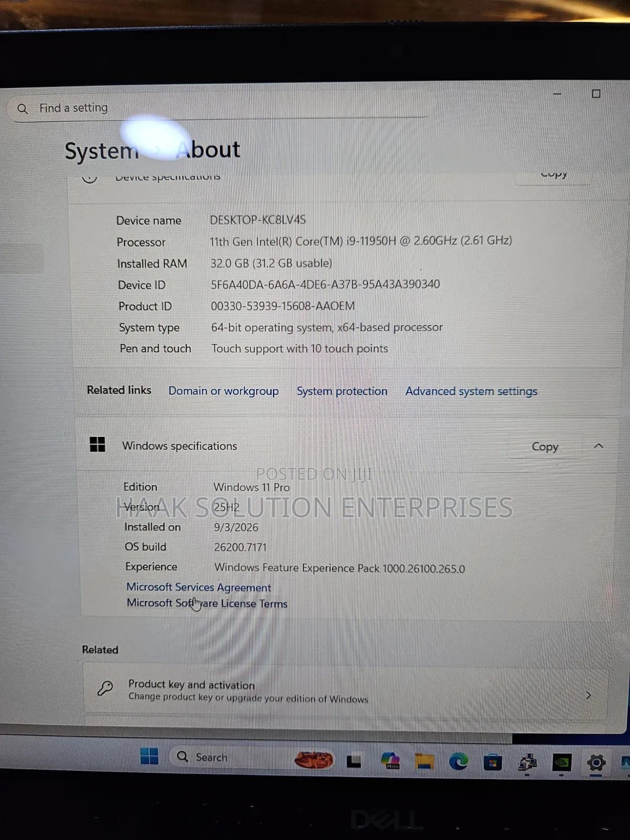Copy Windows specifications using the Copy button

(545, 446)
